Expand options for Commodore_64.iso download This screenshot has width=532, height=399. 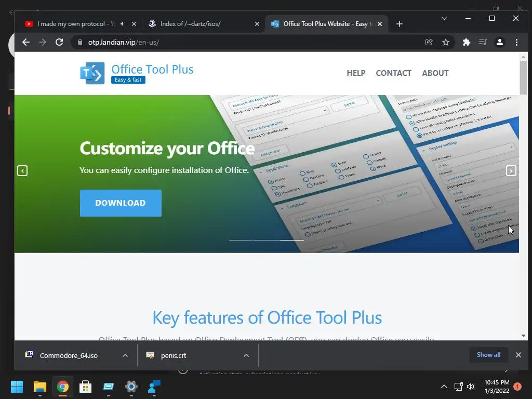125,355
